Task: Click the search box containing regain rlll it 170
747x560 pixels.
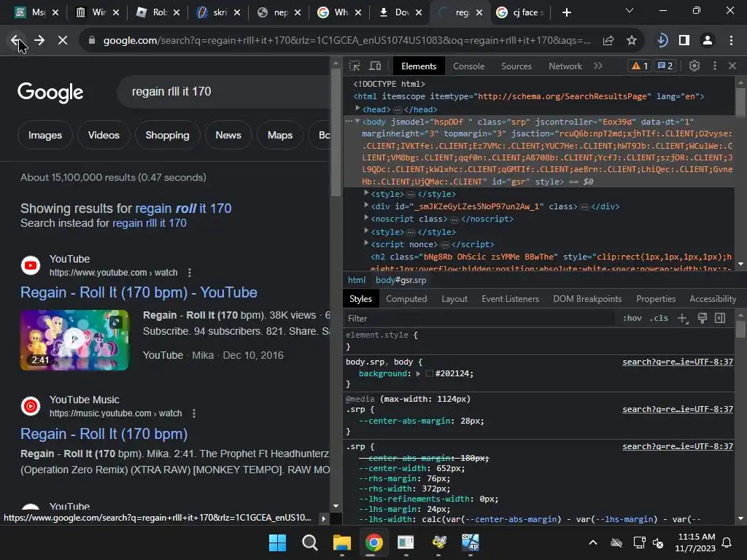Action: 224,91
